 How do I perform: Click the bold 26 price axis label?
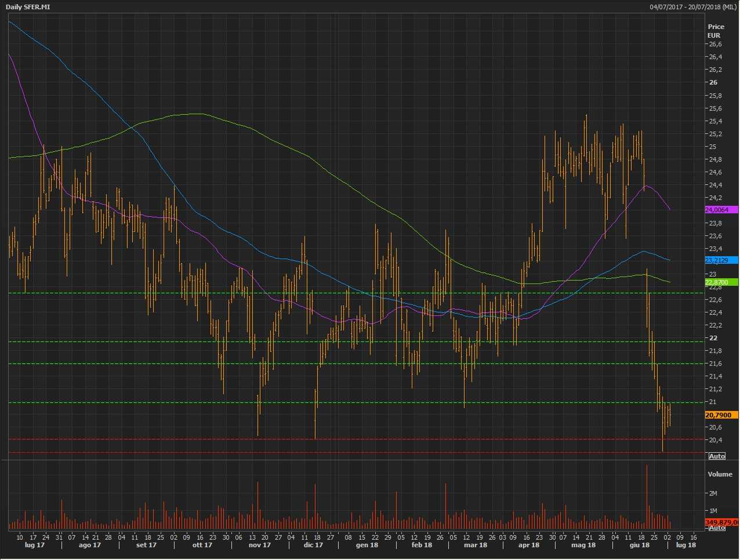pos(713,82)
